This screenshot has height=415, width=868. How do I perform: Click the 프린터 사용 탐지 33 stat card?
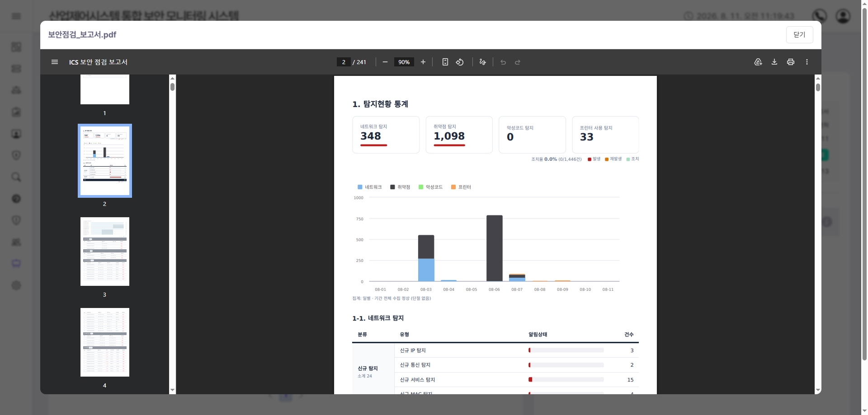click(606, 135)
